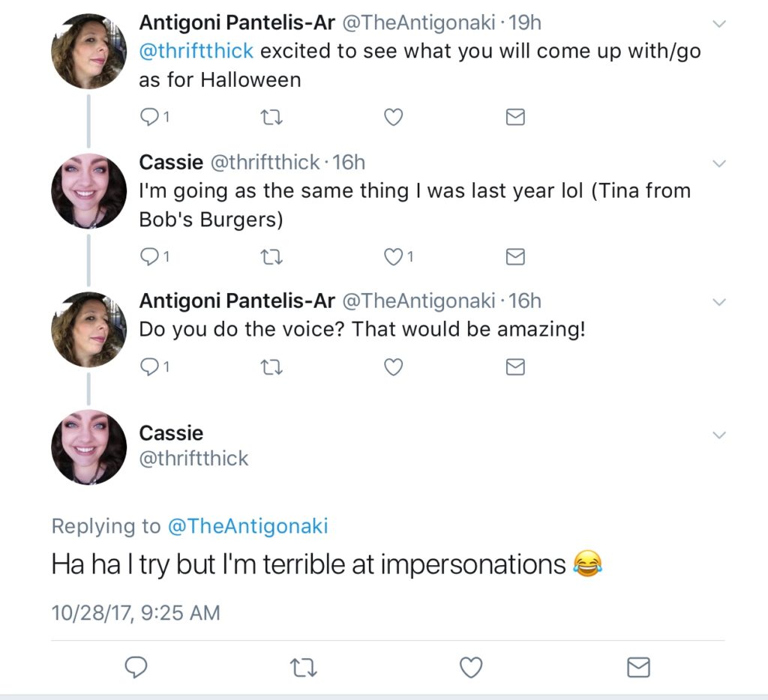The image size is (768, 700).
Task: Share main tweet via message envelope icon
Action: 638,667
